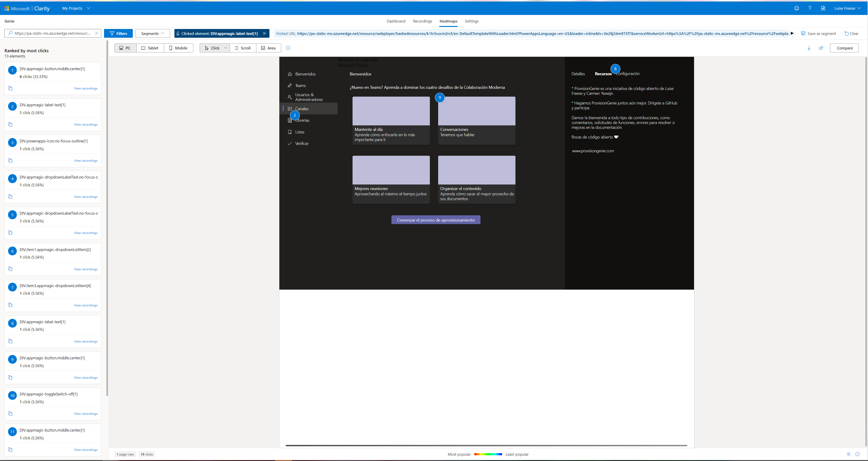Screen dimensions: 868x461
Task: Click the Organizar el contenido card thumbnail
Action: 476,170
